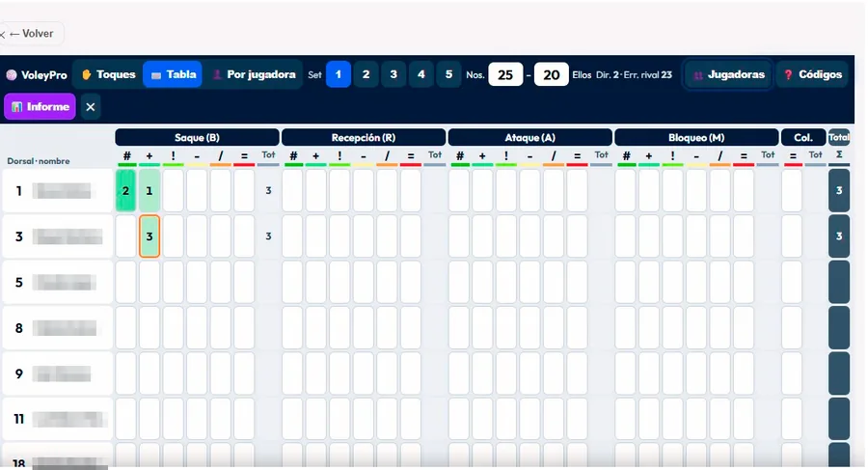Click player 3 Saque # cell

tap(125, 236)
